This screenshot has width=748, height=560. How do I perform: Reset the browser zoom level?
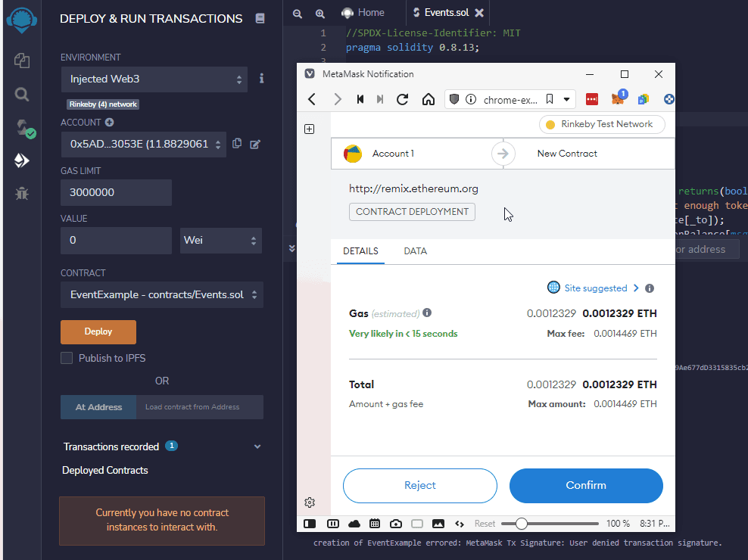click(x=485, y=524)
